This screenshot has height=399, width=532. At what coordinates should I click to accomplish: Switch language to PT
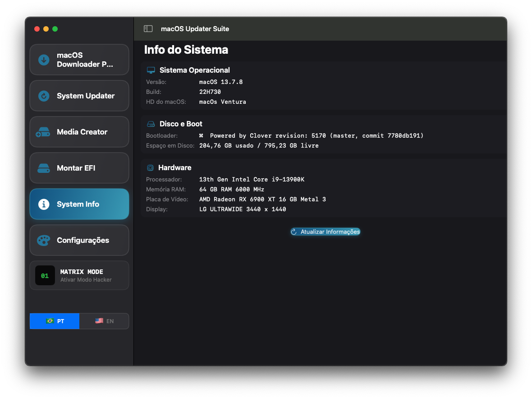(x=55, y=321)
